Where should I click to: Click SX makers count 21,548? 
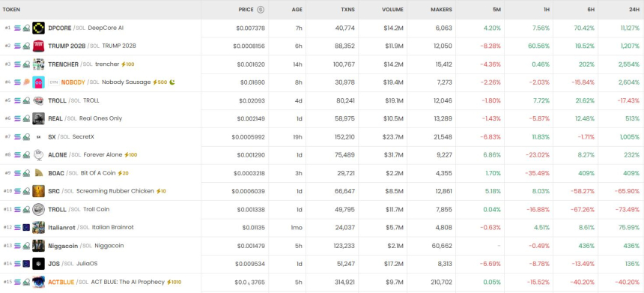pos(443,137)
